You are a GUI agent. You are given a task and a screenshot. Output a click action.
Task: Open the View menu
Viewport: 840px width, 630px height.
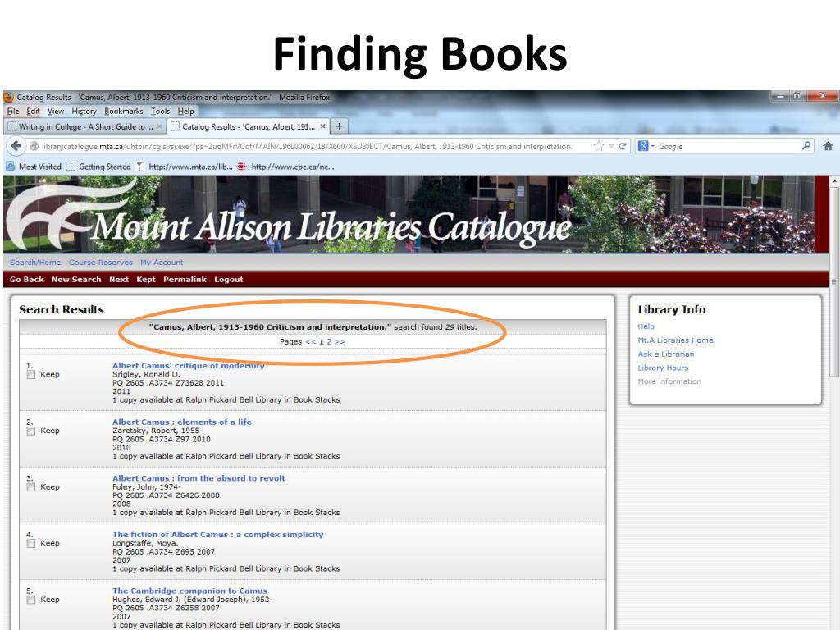(56, 112)
